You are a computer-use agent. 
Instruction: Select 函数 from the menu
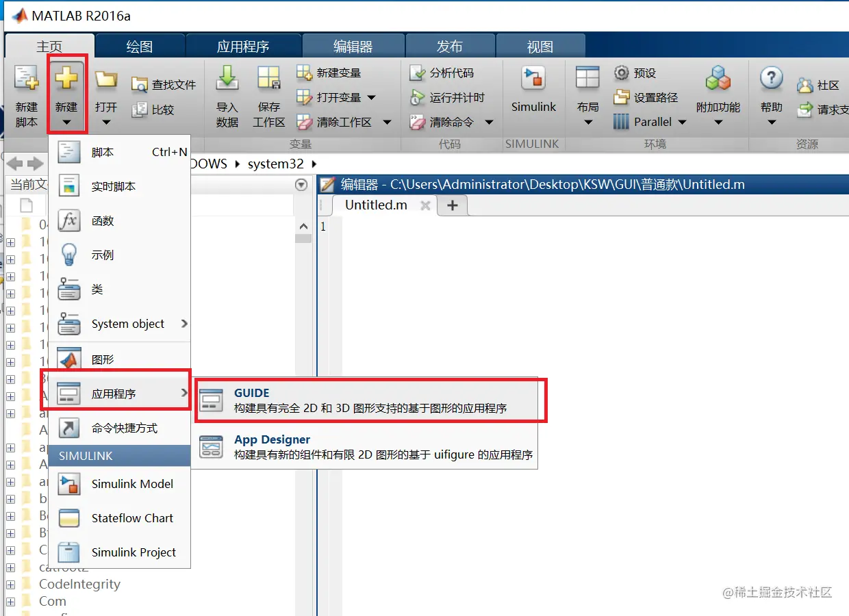(120, 221)
